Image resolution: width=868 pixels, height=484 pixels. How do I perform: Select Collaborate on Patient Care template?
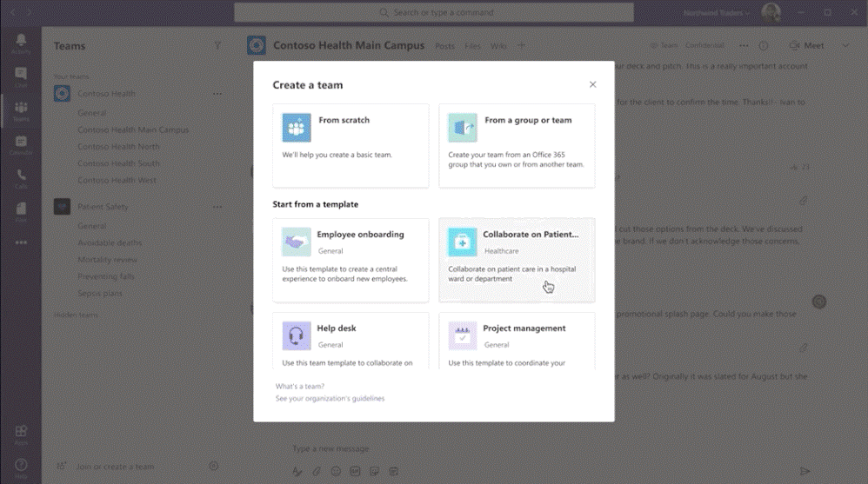tap(517, 260)
